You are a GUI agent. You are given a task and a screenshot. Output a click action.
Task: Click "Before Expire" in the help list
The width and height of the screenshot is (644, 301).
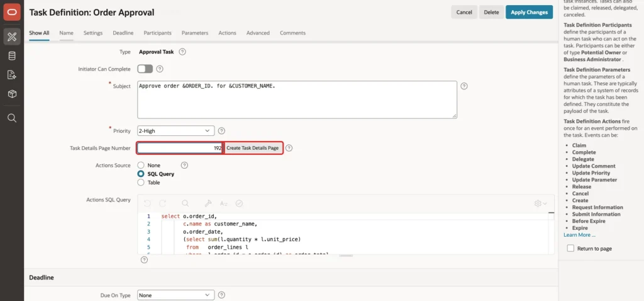tap(589, 221)
